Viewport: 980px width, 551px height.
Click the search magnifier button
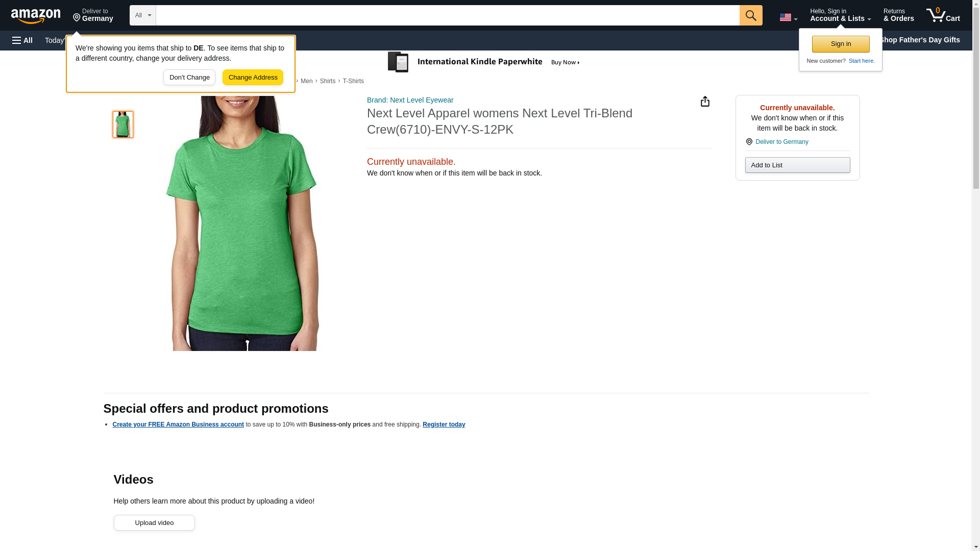[750, 15]
